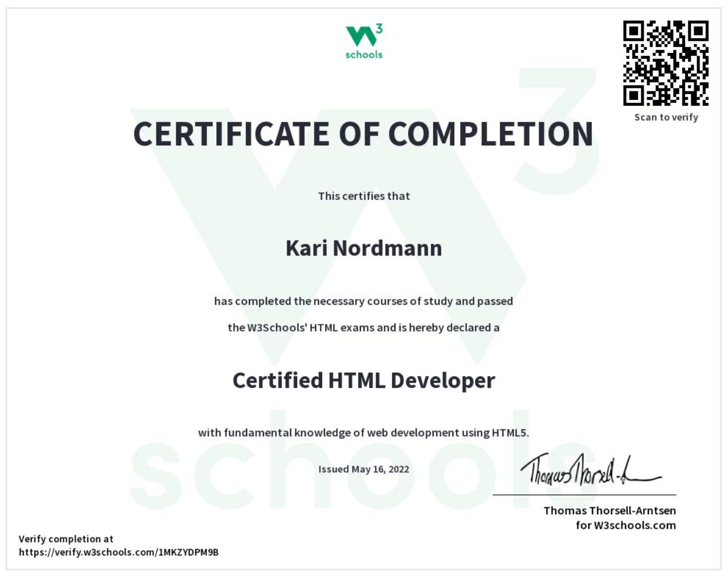Viewport: 728px width, 577px height.
Task: Click the Thomas Thorsell-Arntsen signature
Action: pyautogui.click(x=590, y=471)
